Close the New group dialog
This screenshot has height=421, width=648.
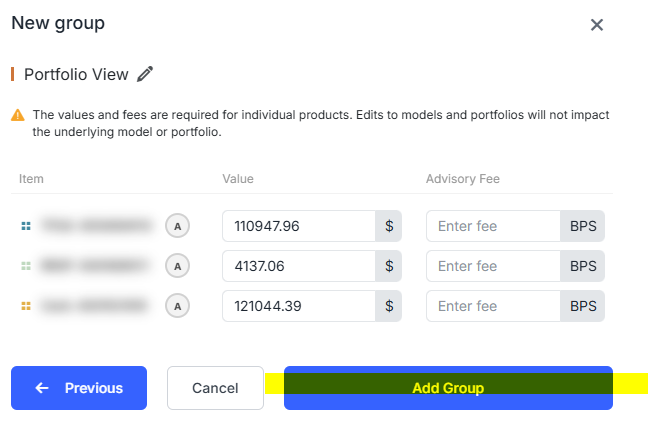click(x=597, y=25)
